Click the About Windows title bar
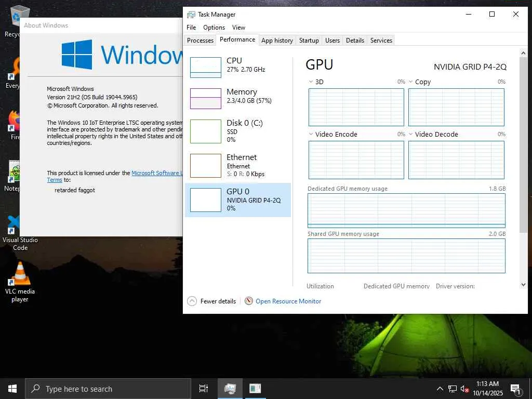Screen dimensions: 532x399 tap(101, 25)
